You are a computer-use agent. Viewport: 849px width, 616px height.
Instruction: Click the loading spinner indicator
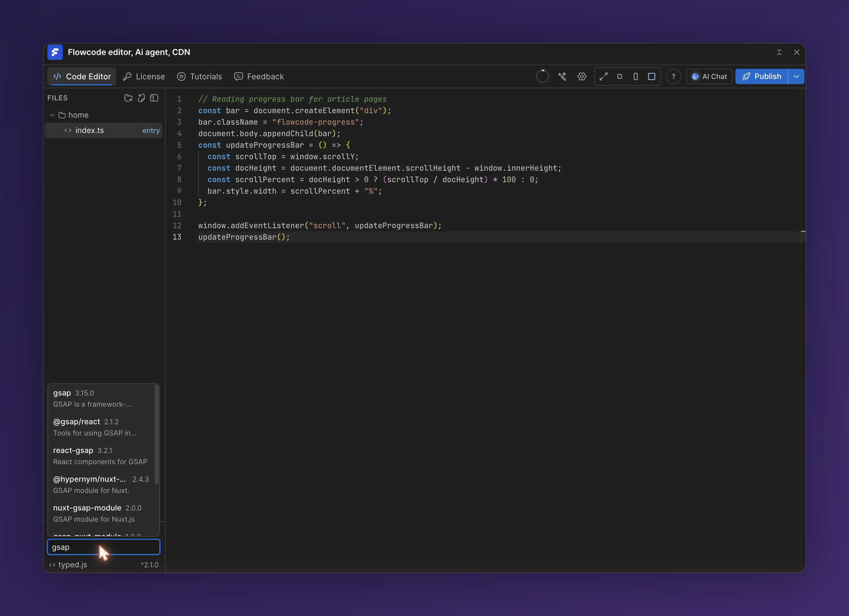point(542,76)
